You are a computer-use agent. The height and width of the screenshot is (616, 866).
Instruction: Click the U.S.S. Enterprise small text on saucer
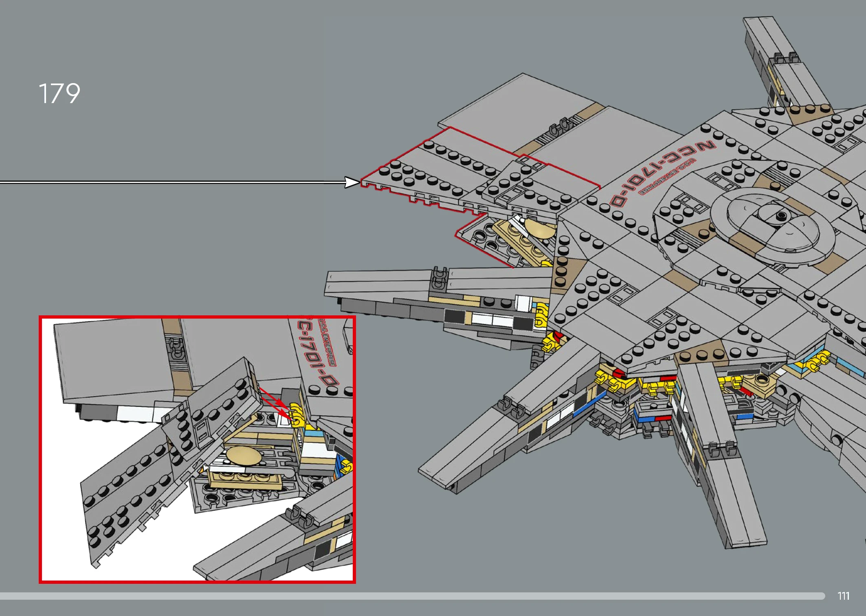click(x=667, y=177)
